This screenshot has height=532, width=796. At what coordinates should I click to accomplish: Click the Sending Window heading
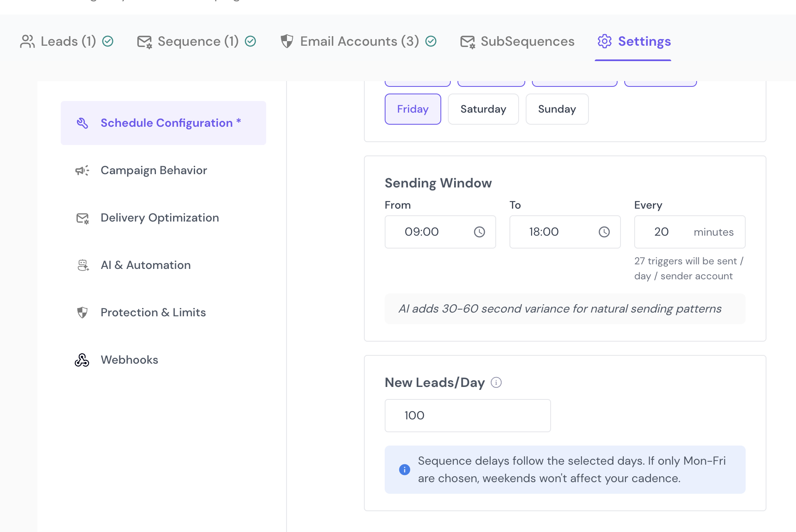(438, 183)
